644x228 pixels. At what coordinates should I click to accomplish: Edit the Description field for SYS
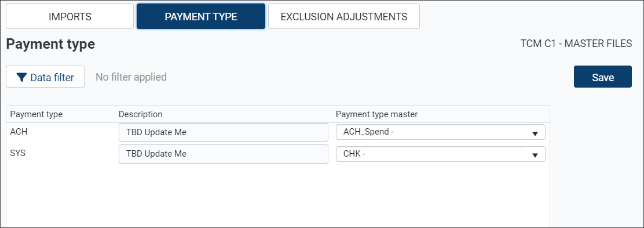click(224, 154)
